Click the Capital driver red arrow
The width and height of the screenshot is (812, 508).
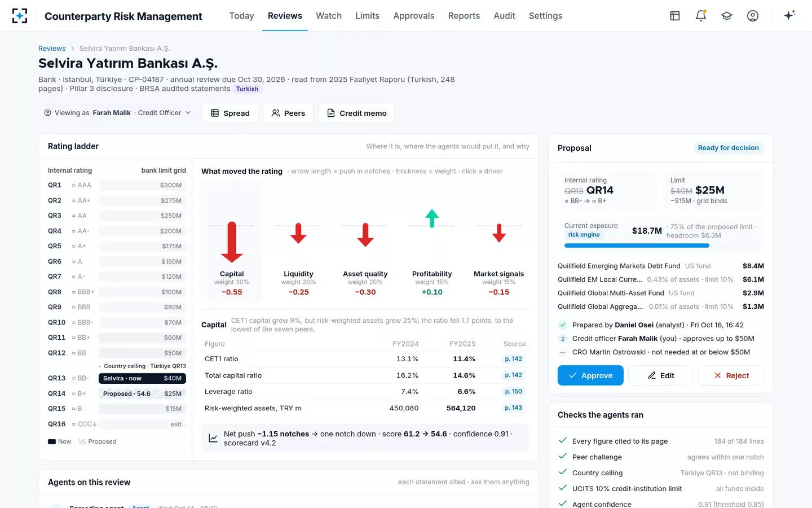(x=232, y=242)
